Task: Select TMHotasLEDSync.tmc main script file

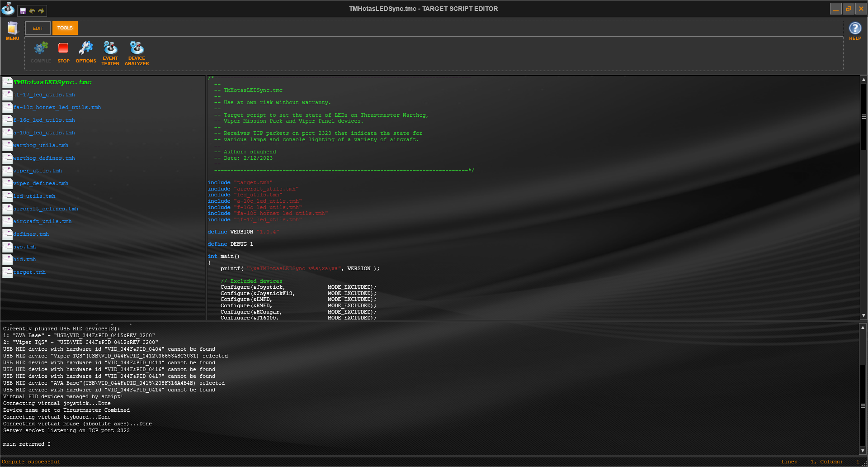Action: pyautogui.click(x=52, y=82)
